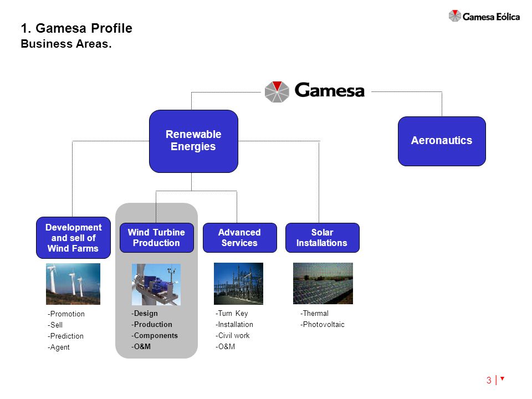Click the '-Agent' list item

click(58, 347)
